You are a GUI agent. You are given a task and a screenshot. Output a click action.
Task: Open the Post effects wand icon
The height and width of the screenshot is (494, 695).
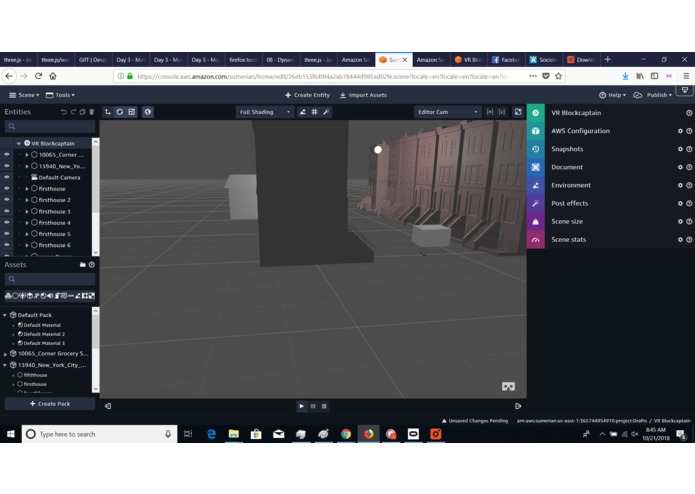coord(535,203)
